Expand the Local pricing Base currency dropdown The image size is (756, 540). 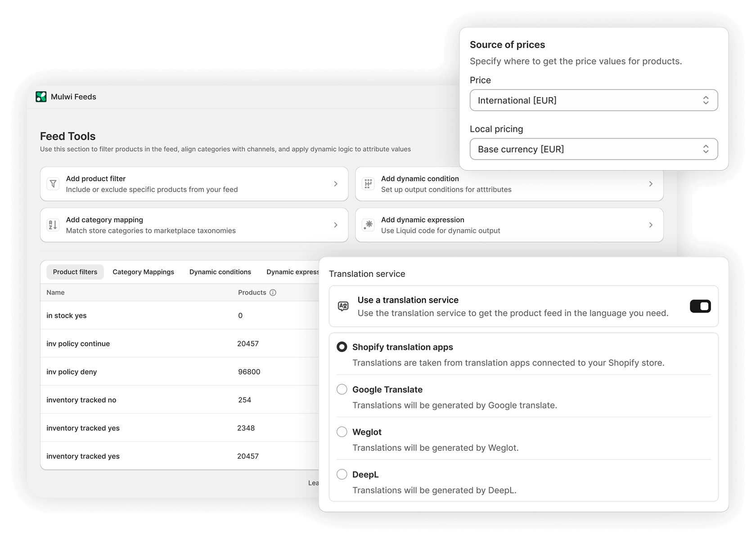click(593, 149)
